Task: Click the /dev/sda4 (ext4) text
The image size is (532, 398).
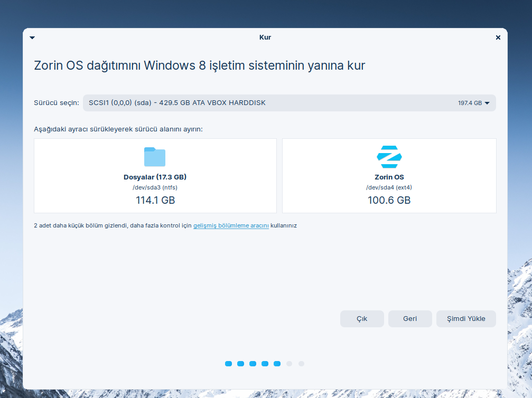Action: pos(389,187)
